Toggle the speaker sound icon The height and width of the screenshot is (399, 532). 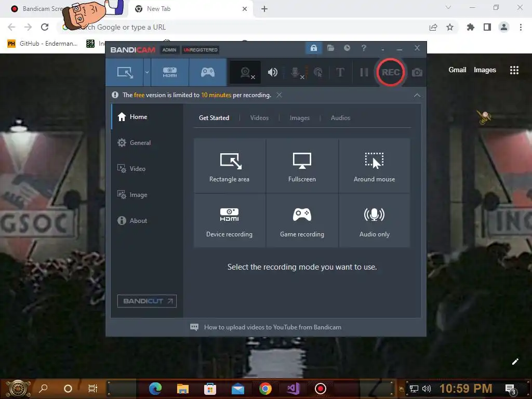(272, 72)
